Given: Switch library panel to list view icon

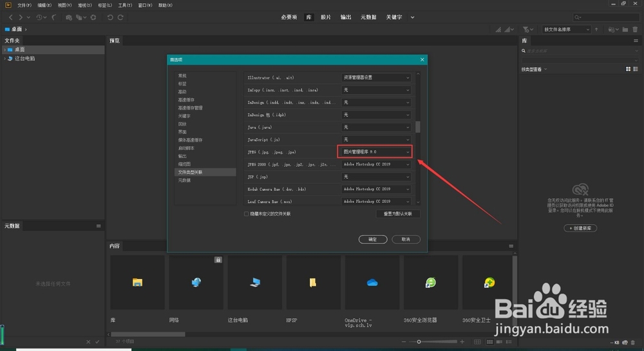Looking at the screenshot, I should (636, 69).
